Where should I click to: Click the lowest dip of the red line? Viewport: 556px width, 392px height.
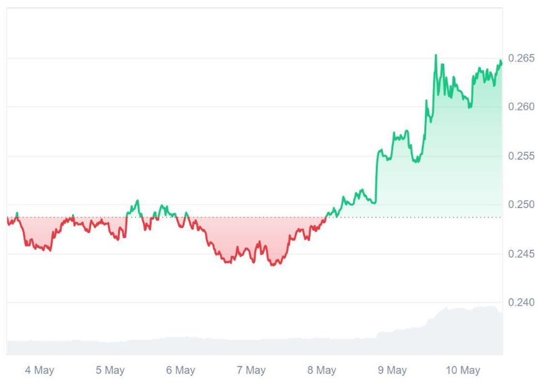point(272,265)
